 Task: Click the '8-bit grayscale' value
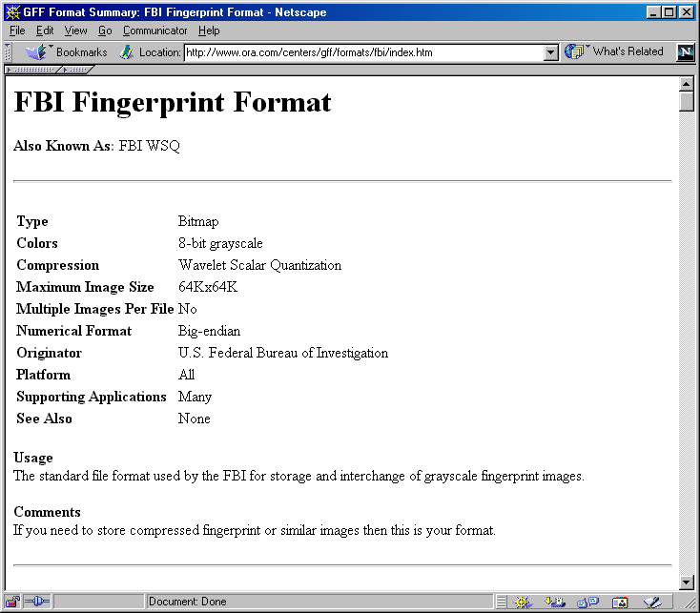pyautogui.click(x=220, y=243)
